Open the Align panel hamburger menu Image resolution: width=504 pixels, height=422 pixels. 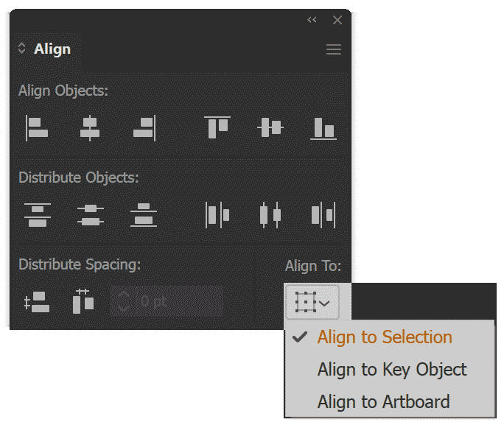334,49
